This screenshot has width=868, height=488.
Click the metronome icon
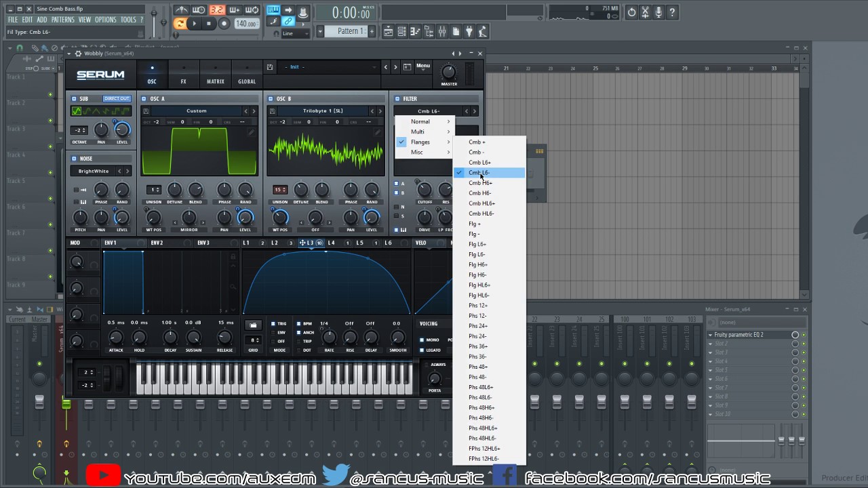(x=182, y=9)
